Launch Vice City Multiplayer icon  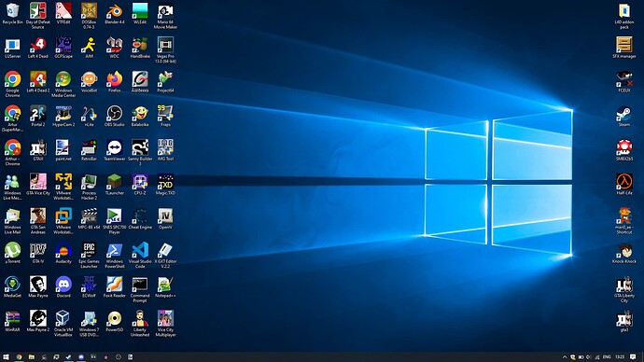coord(165,324)
